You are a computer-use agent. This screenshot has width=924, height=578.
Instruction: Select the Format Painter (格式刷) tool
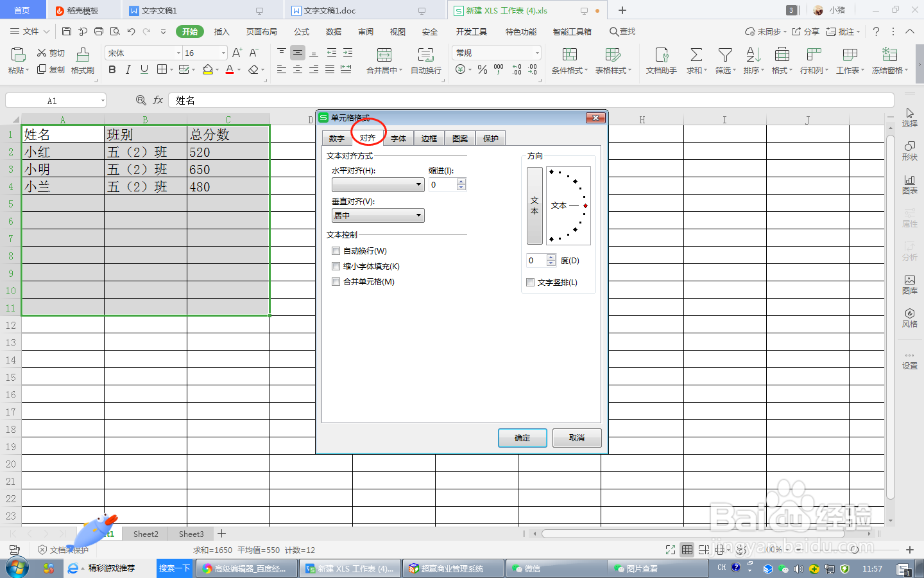(83, 61)
